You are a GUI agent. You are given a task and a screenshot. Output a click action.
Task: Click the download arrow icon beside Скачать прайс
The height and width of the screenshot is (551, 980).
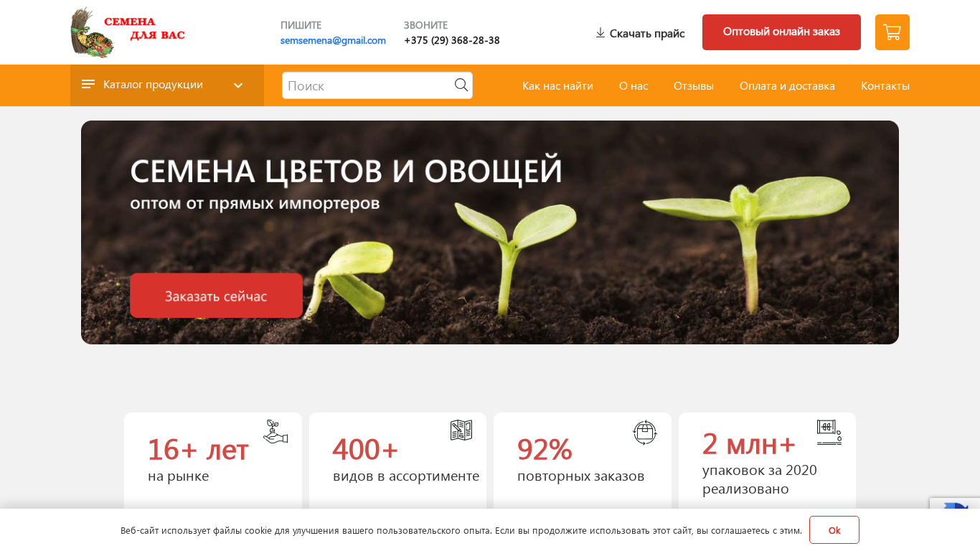tap(600, 33)
